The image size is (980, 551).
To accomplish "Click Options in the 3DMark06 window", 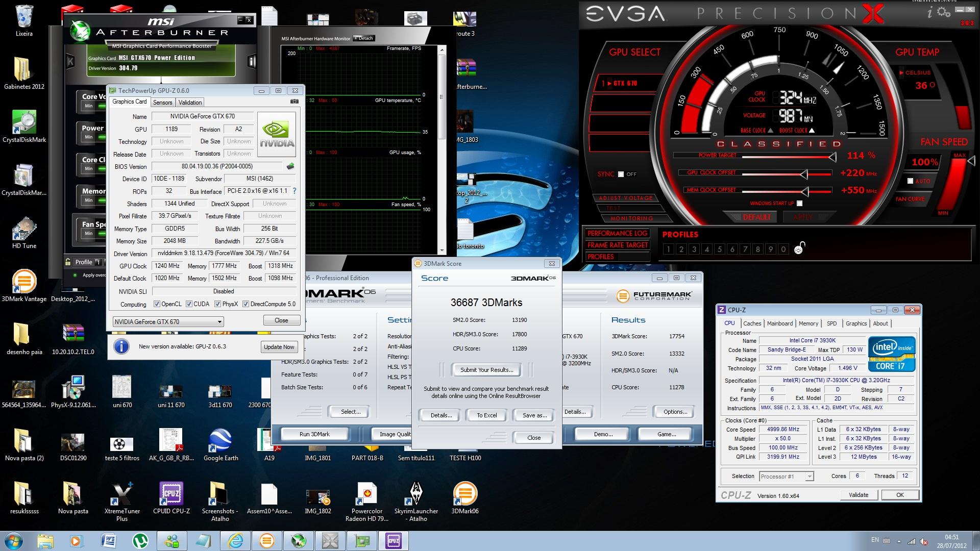I will pos(675,412).
